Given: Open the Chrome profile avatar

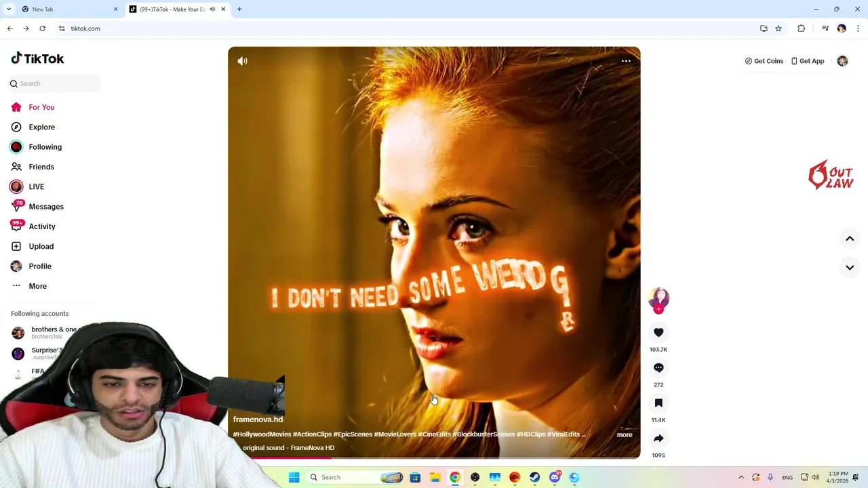Looking at the screenshot, I should (842, 28).
